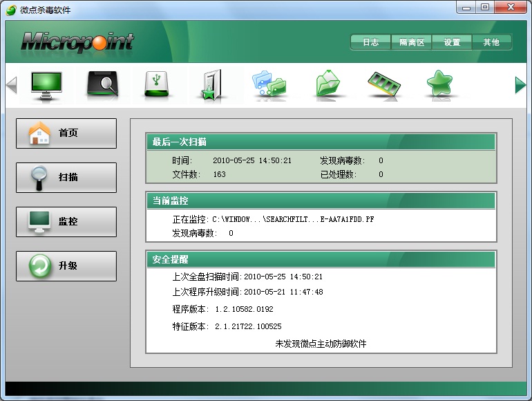532x401 pixels.
Task: Open the 其他 other menu
Action: pos(491,42)
